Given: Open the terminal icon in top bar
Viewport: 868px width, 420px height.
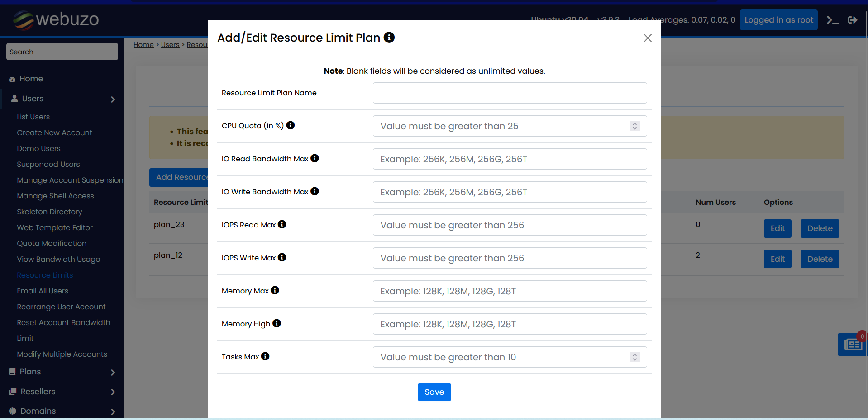Looking at the screenshot, I should (x=832, y=20).
